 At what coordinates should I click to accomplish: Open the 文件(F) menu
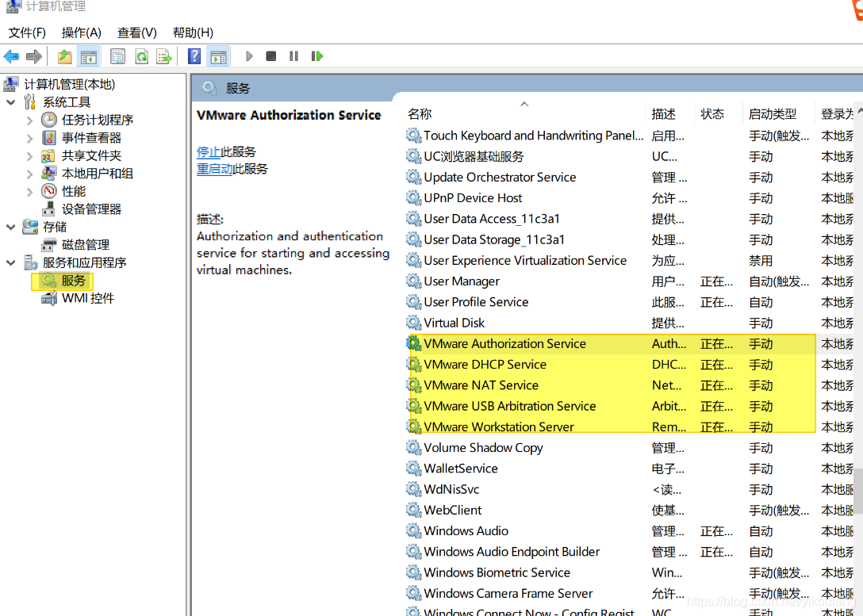[x=27, y=33]
